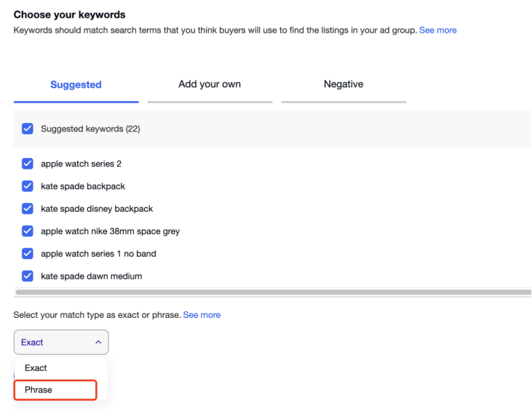This screenshot has width=532, height=411.
Task: Click the apple watch series 2 label
Action: tap(81, 164)
